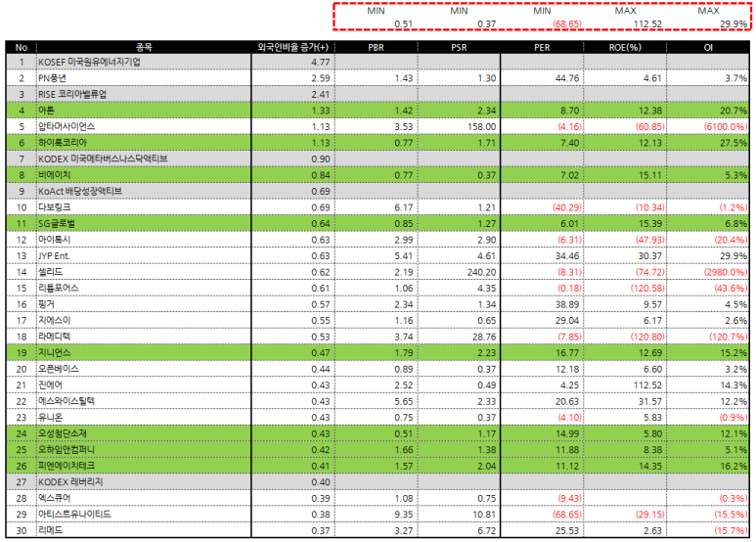Click PER value 25.53 in 리메드 row
The width and height of the screenshot is (756, 542).
pos(567,531)
